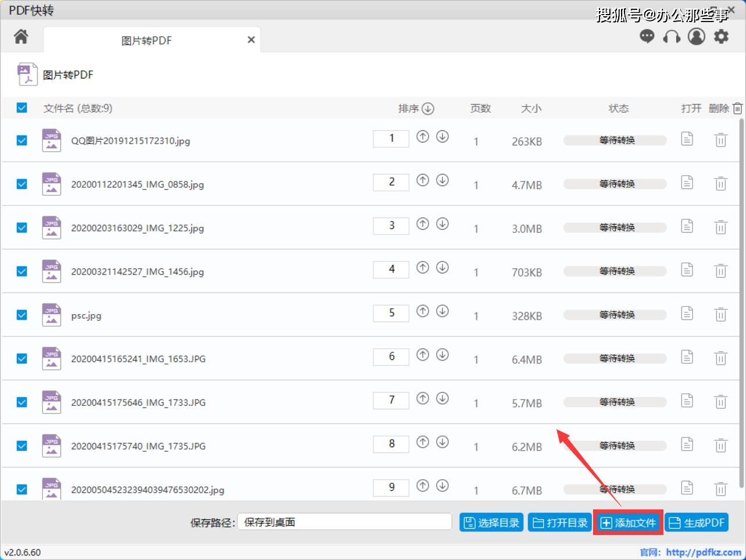This screenshot has width=746, height=560.
Task: Select file name 20200415175740_IMG_1735.JPG
Action: [138, 446]
